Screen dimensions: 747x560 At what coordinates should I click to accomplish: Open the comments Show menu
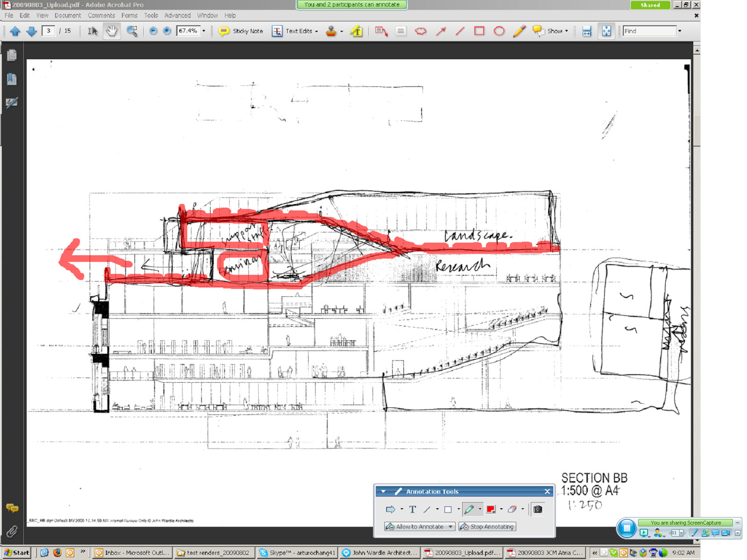click(x=551, y=31)
